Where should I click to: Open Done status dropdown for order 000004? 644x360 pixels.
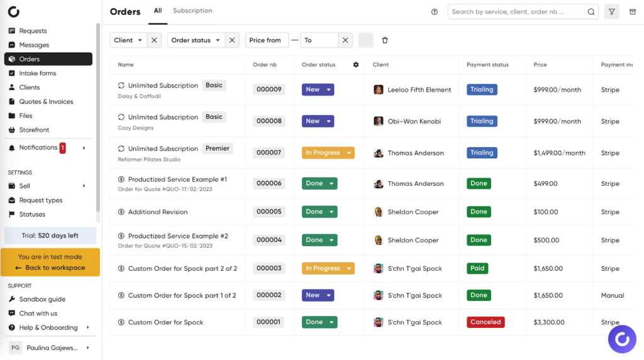[319, 240]
